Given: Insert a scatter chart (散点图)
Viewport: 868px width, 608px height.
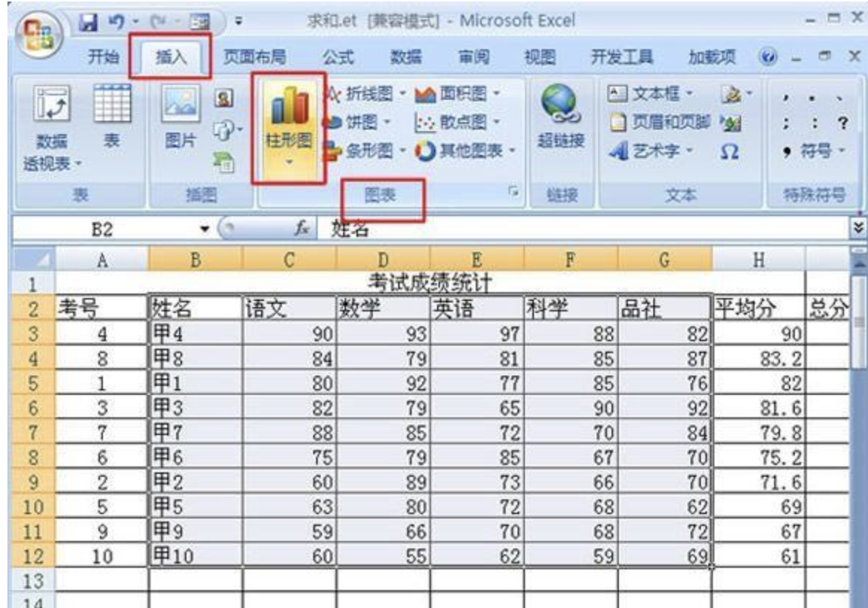Looking at the screenshot, I should pyautogui.click(x=457, y=121).
